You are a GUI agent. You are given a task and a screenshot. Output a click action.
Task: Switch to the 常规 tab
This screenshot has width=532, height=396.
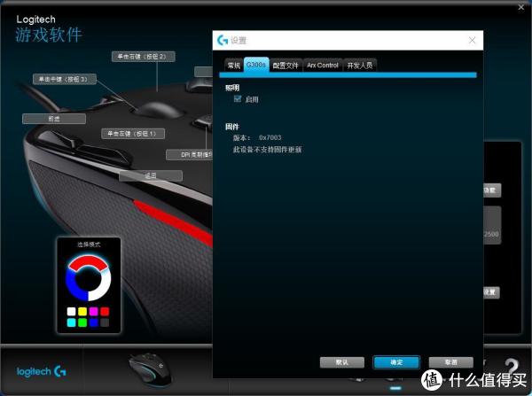point(234,65)
